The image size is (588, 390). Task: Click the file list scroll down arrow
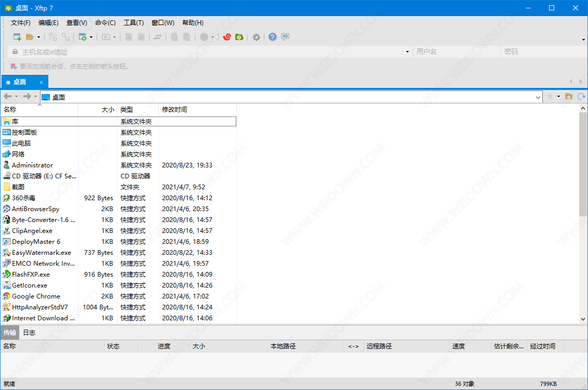(583, 319)
